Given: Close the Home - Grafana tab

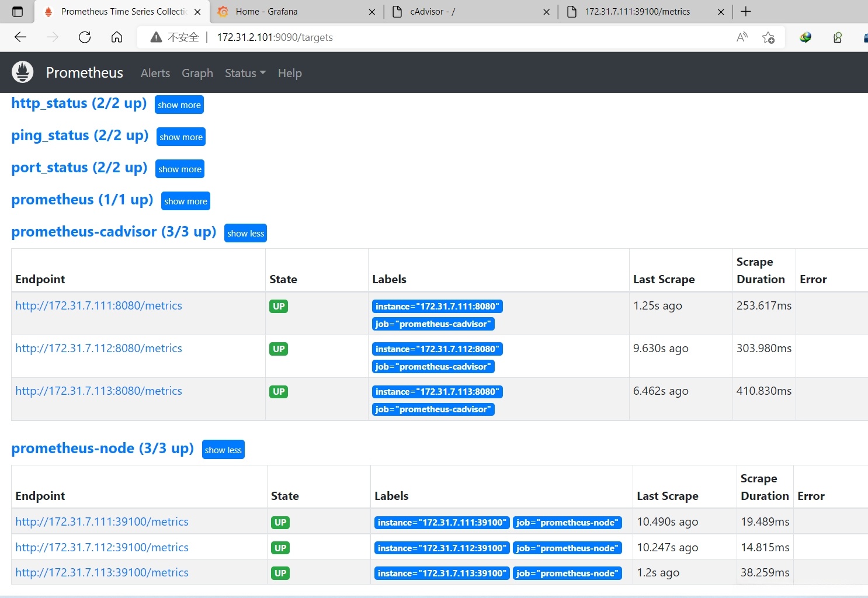Looking at the screenshot, I should click(x=372, y=12).
